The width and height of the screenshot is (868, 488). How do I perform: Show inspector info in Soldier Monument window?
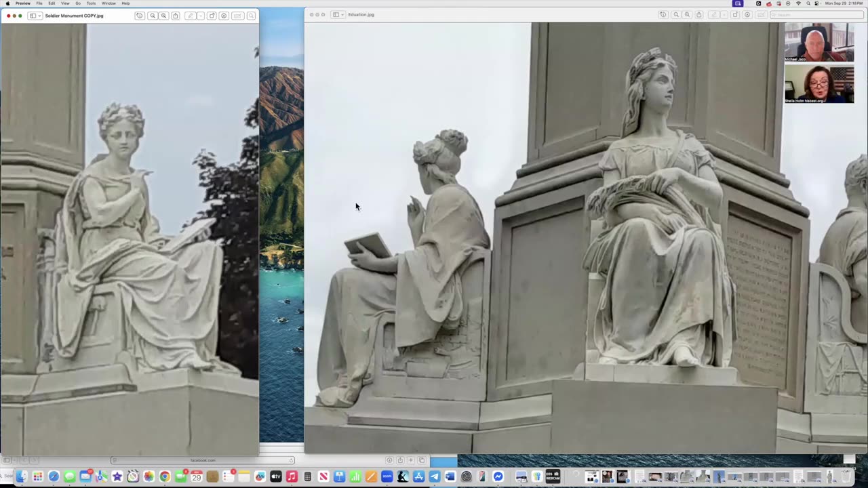click(x=140, y=16)
